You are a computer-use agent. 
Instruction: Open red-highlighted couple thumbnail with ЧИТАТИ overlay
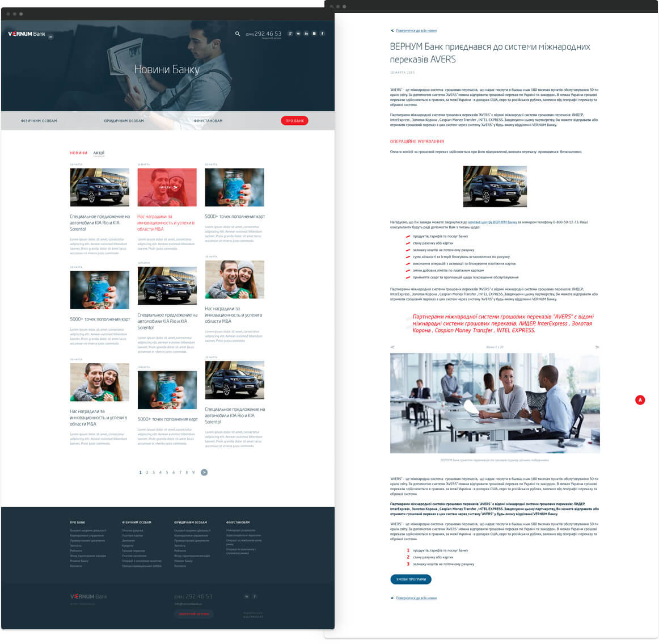[x=167, y=187]
